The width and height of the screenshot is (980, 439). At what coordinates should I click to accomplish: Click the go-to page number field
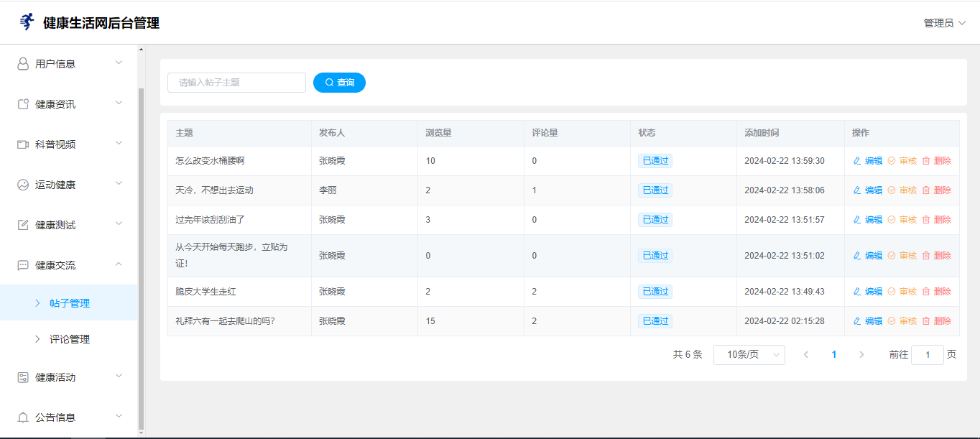point(927,355)
